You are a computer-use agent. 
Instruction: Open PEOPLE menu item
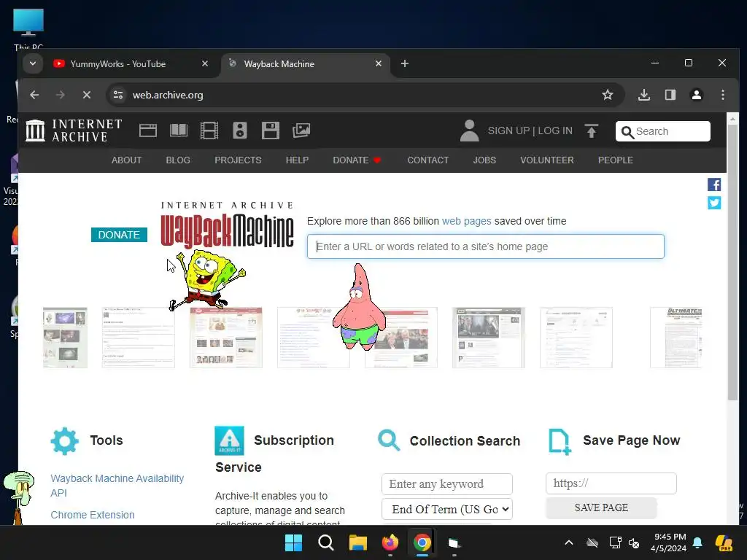(x=616, y=160)
